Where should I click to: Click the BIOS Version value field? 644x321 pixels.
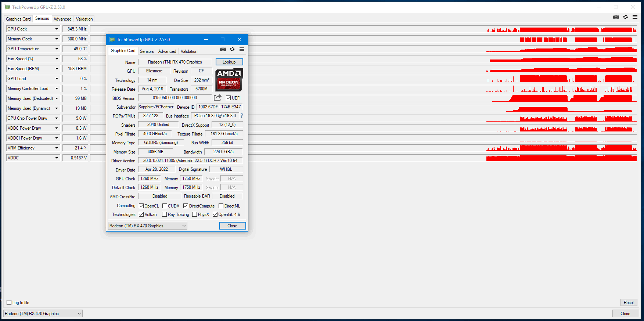(x=175, y=98)
